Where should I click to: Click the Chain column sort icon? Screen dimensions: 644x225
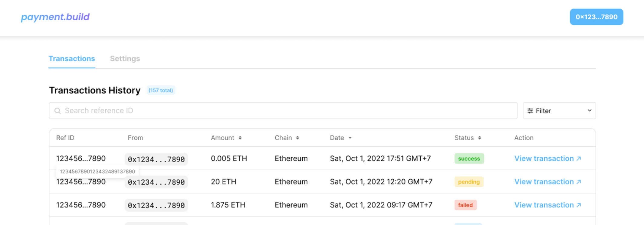point(297,138)
